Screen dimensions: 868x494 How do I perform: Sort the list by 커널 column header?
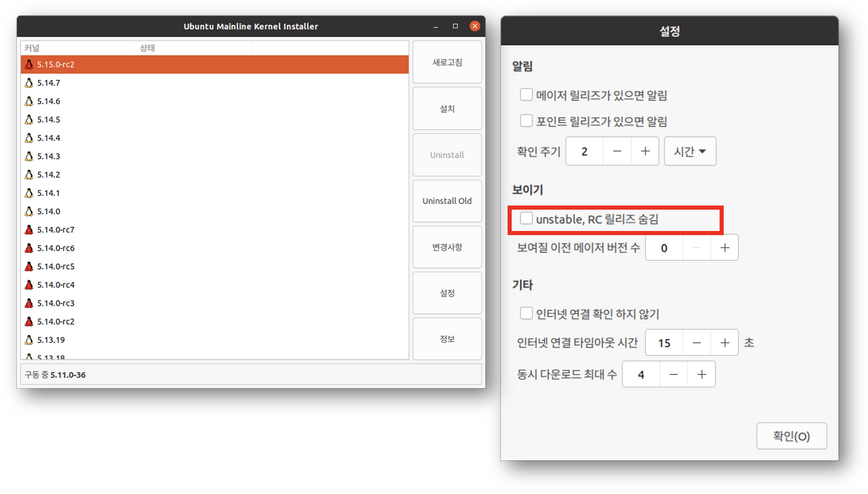pyautogui.click(x=79, y=48)
